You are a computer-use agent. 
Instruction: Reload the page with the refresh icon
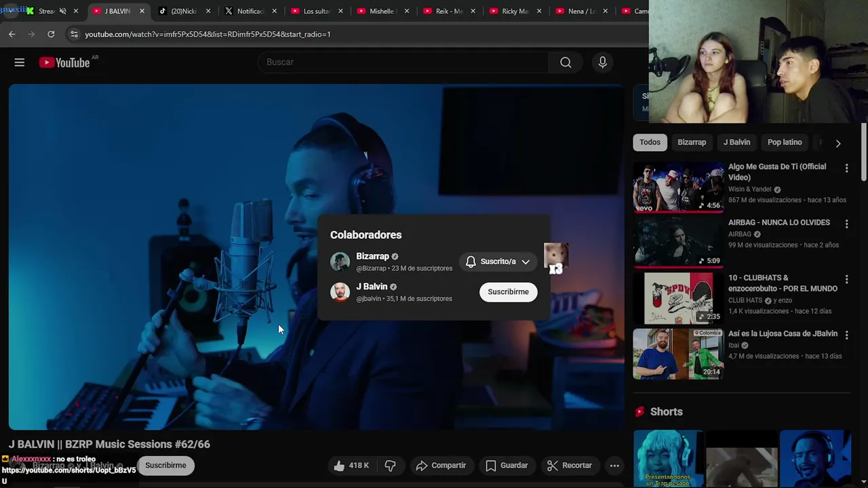tap(51, 34)
